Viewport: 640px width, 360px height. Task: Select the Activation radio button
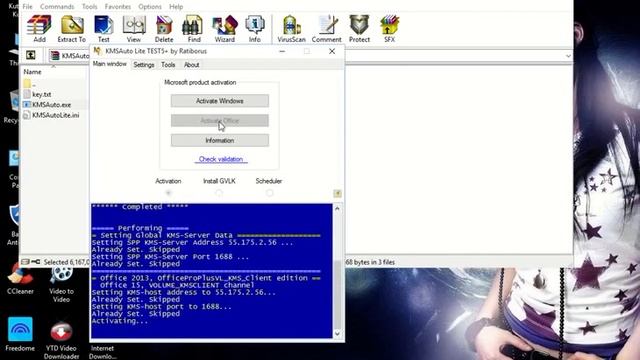[x=168, y=193]
